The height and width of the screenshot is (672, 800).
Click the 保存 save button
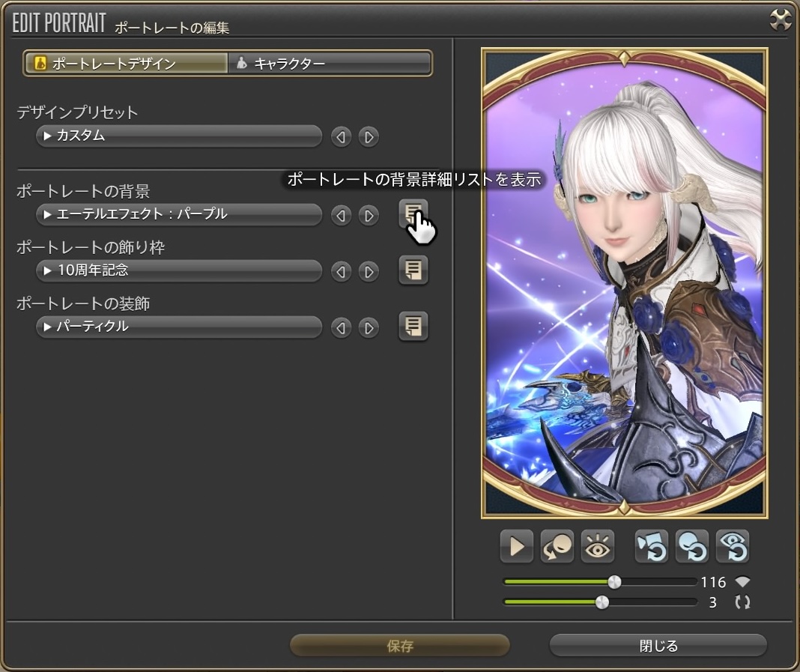[x=399, y=646]
